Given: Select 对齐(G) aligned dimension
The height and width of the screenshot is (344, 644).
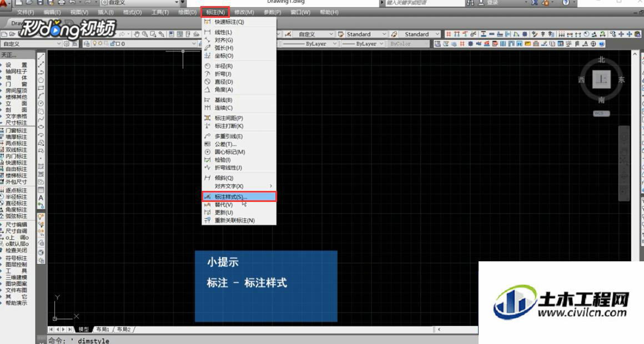Looking at the screenshot, I should (x=239, y=40).
